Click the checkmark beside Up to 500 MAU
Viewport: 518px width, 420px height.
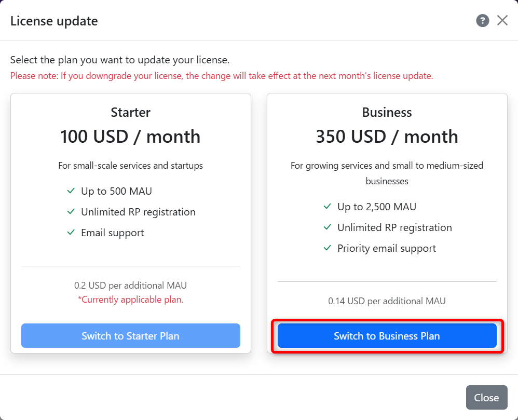tap(71, 191)
